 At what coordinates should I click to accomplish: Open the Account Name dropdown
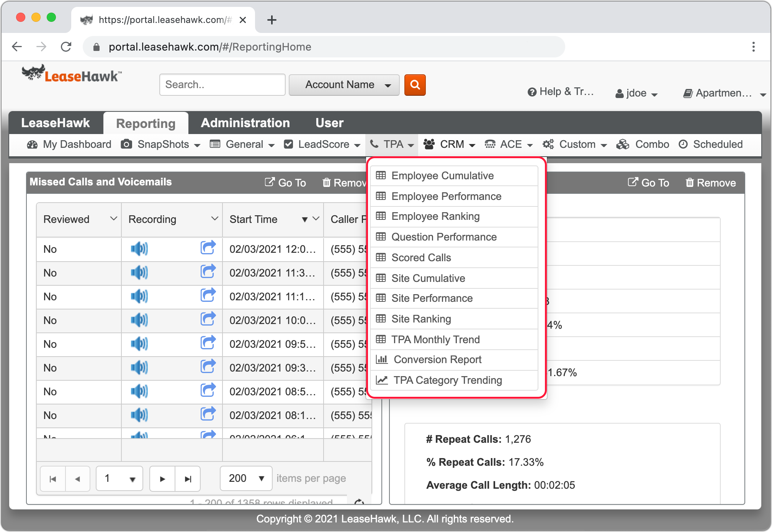coord(344,85)
